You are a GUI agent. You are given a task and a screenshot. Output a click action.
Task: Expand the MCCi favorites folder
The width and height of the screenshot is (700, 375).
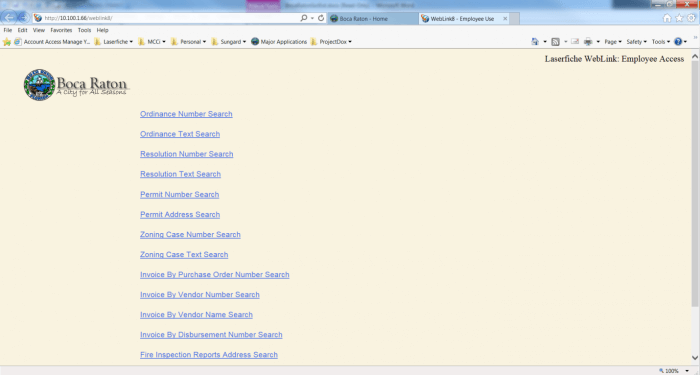(x=152, y=42)
